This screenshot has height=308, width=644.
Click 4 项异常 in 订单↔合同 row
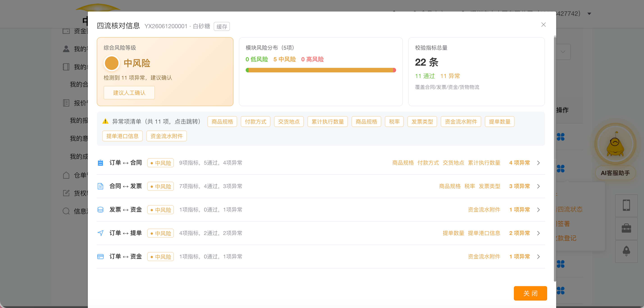(x=519, y=163)
